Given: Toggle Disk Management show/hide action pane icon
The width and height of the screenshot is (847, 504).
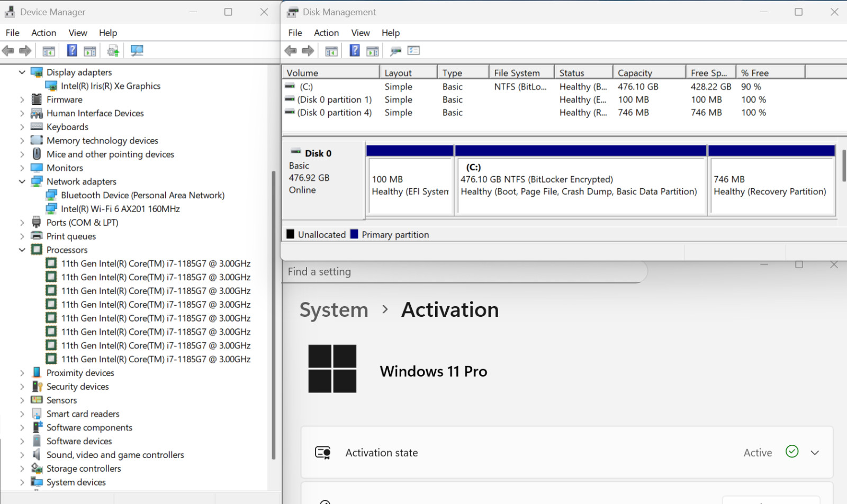Looking at the screenshot, I should click(x=373, y=51).
